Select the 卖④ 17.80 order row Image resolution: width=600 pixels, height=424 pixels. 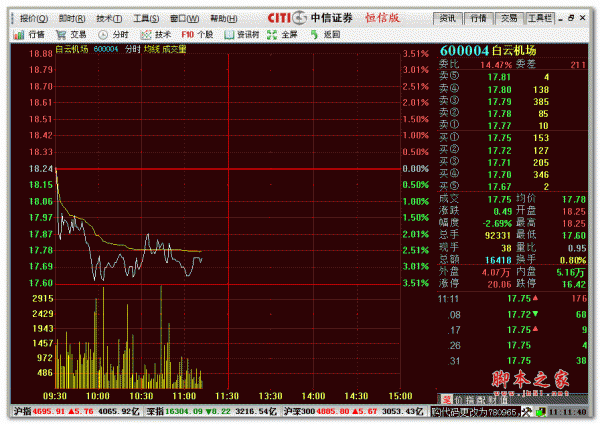512,89
